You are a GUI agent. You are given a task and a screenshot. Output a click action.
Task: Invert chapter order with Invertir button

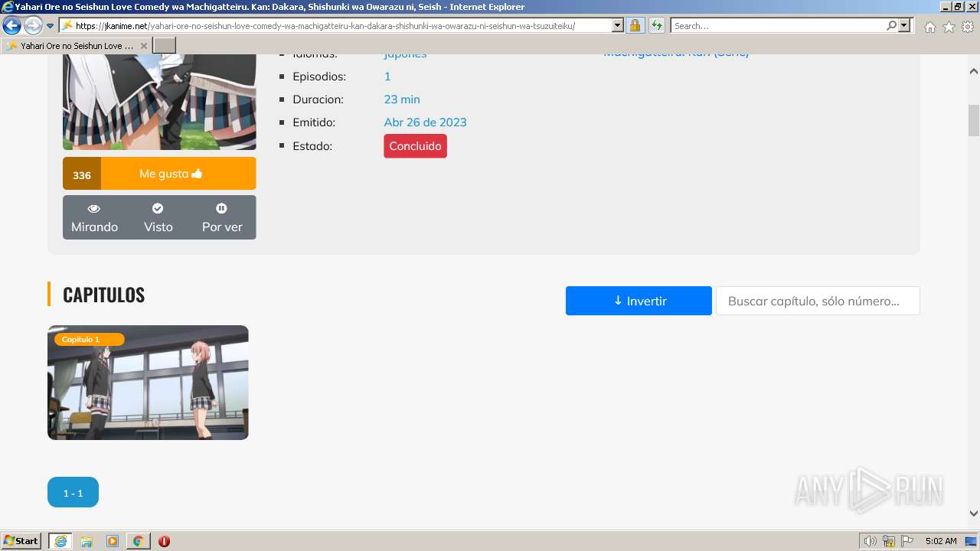[x=639, y=301]
